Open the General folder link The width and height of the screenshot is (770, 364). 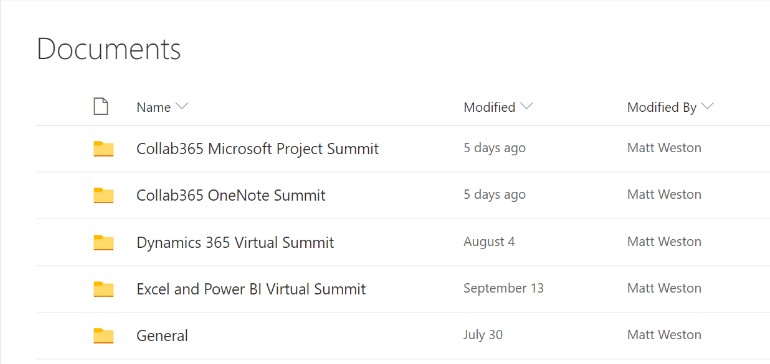[x=162, y=336]
